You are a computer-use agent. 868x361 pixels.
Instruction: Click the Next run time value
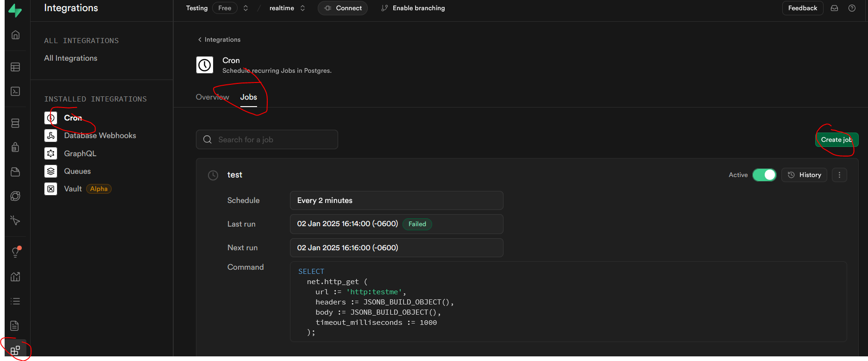[x=347, y=247]
